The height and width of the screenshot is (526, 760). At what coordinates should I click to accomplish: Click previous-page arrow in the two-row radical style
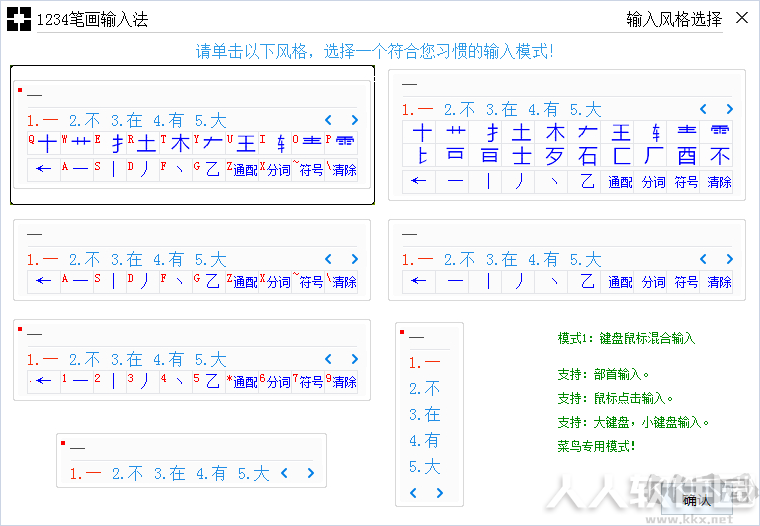pos(703,109)
